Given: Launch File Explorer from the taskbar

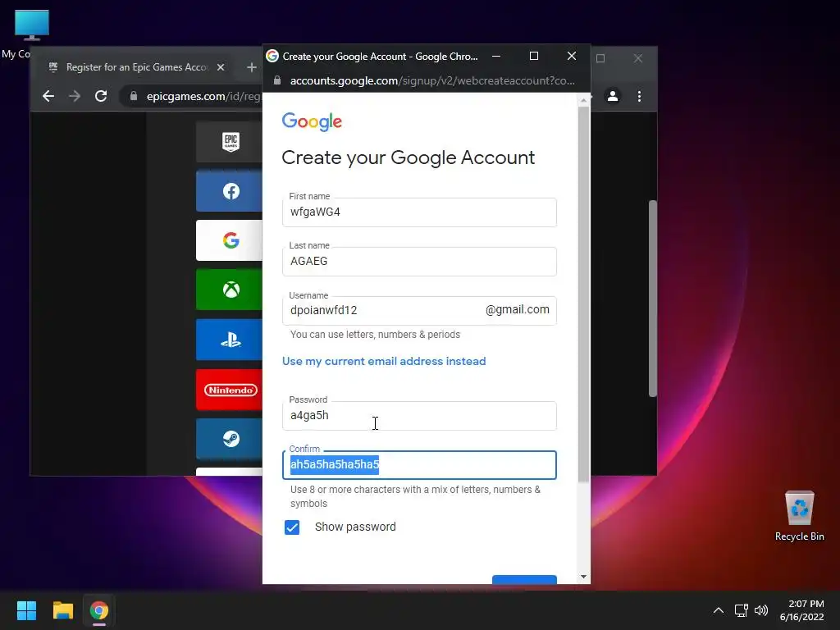Looking at the screenshot, I should coord(62,610).
